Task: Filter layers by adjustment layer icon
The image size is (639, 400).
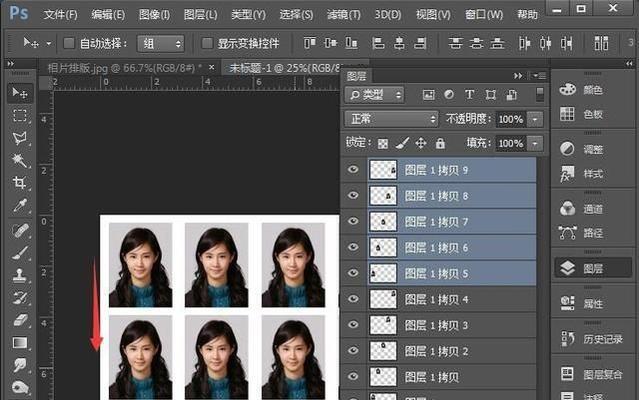Action: (x=449, y=95)
